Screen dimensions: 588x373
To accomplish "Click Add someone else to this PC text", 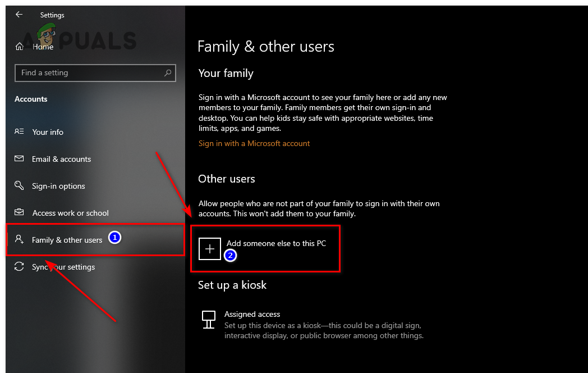I will coord(276,243).
